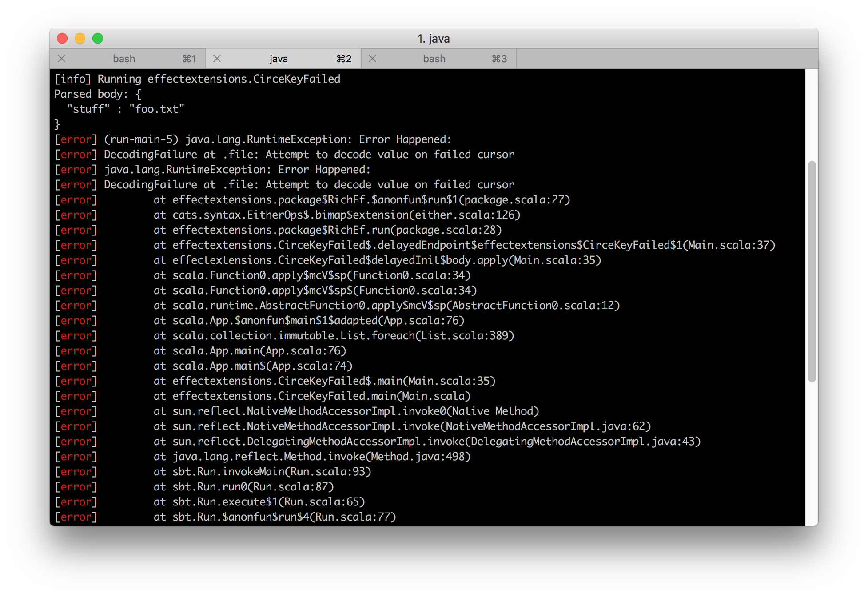
Task: Click the vertical scrollbar thumb
Action: 812,271
